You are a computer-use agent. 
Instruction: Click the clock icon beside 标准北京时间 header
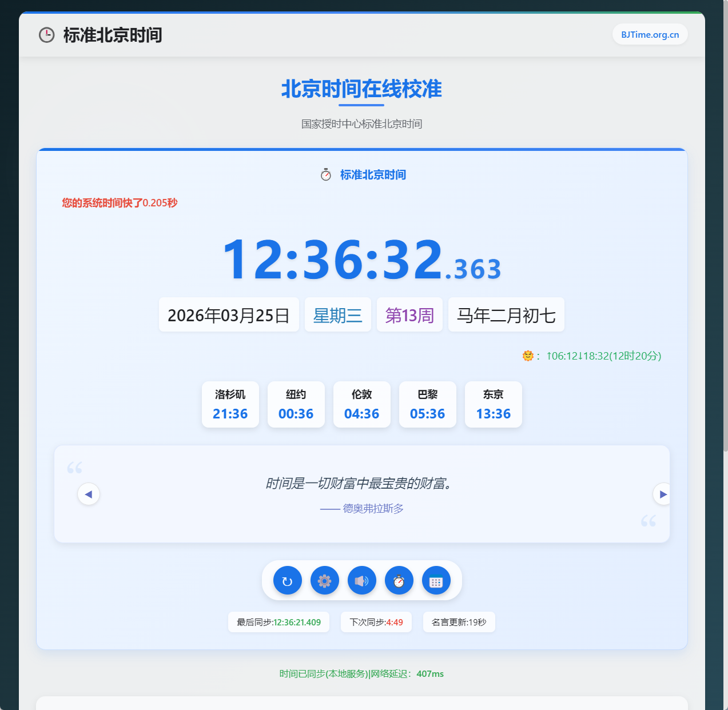click(x=46, y=35)
